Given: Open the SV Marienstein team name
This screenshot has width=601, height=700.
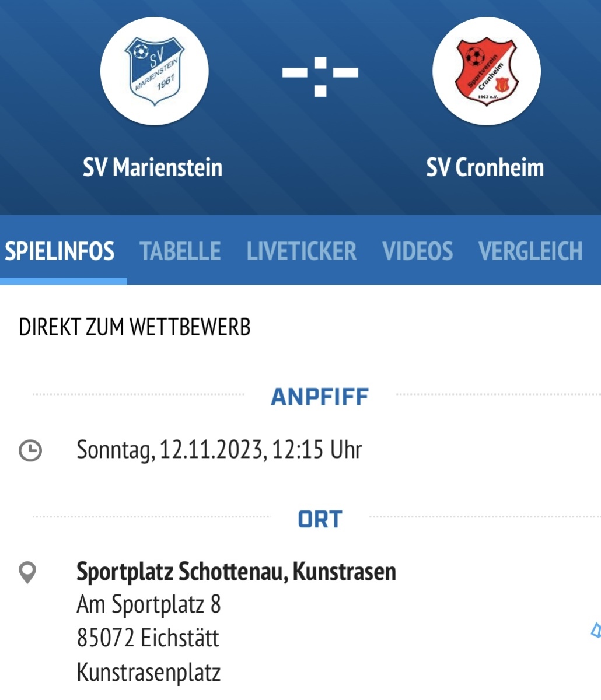Looking at the screenshot, I should [153, 168].
